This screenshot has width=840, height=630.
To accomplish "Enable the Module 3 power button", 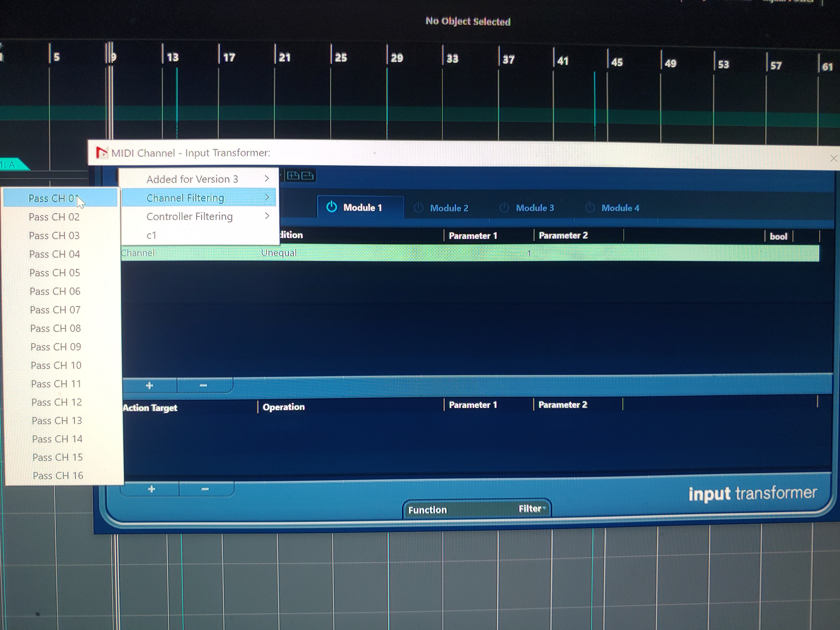I will [504, 207].
